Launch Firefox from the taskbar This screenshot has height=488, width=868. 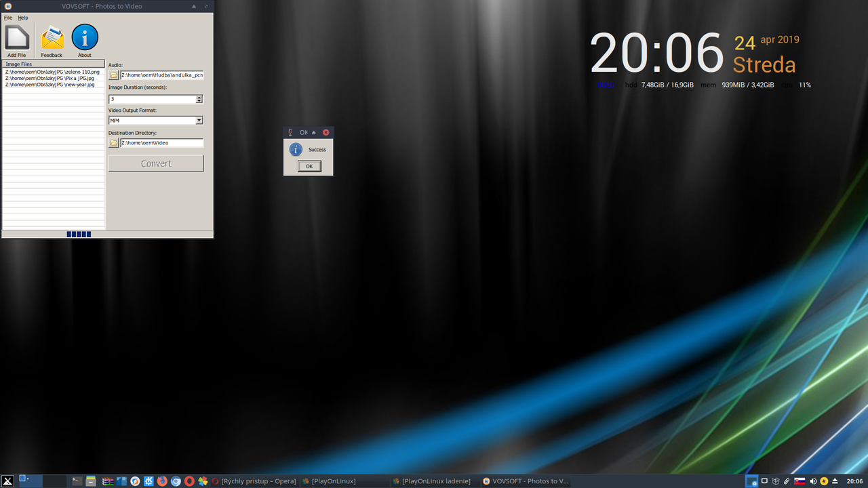point(162,481)
